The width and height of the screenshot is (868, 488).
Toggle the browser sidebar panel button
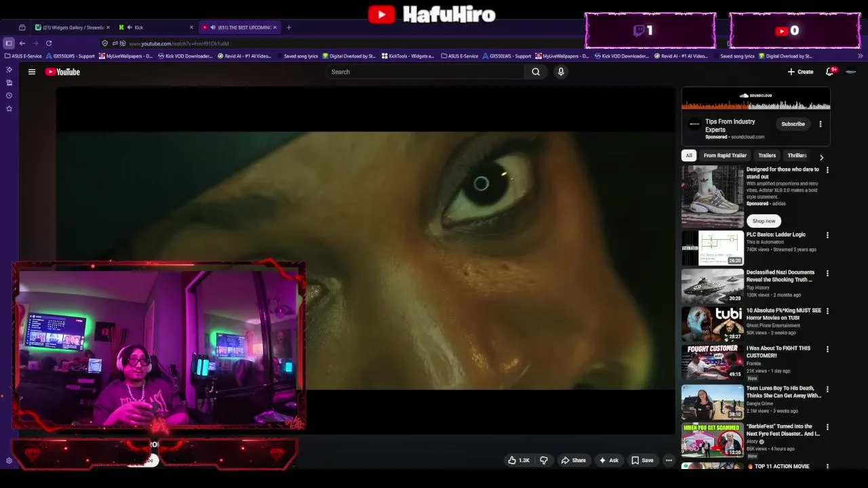[x=9, y=43]
